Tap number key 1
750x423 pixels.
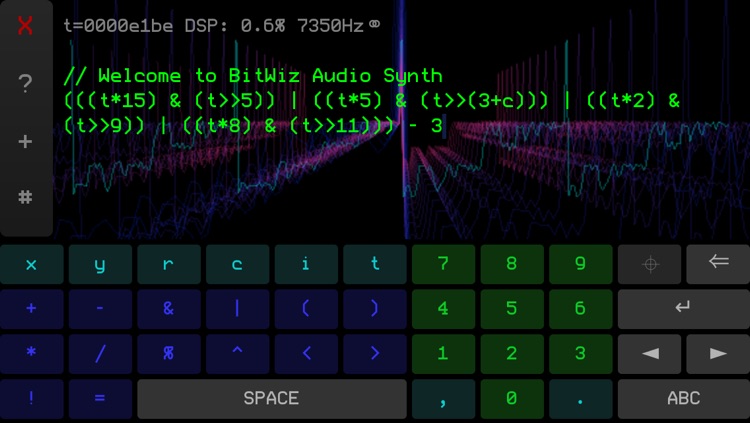[x=443, y=354]
